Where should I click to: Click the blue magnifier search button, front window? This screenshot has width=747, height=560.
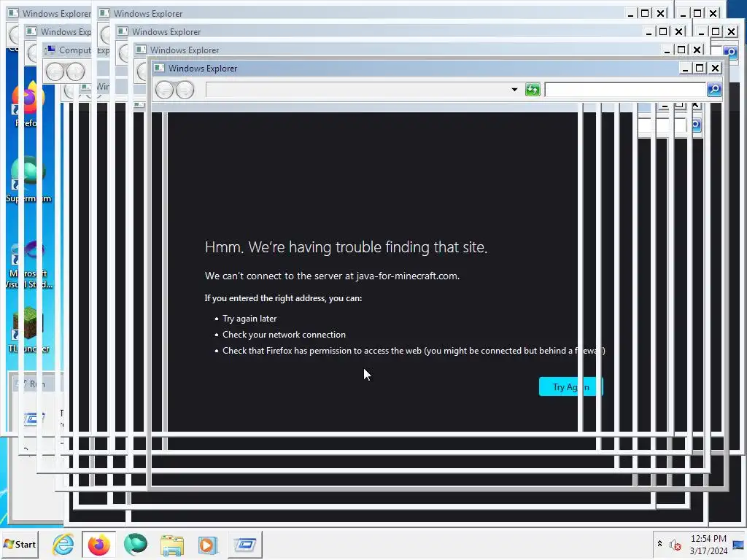[x=713, y=90]
